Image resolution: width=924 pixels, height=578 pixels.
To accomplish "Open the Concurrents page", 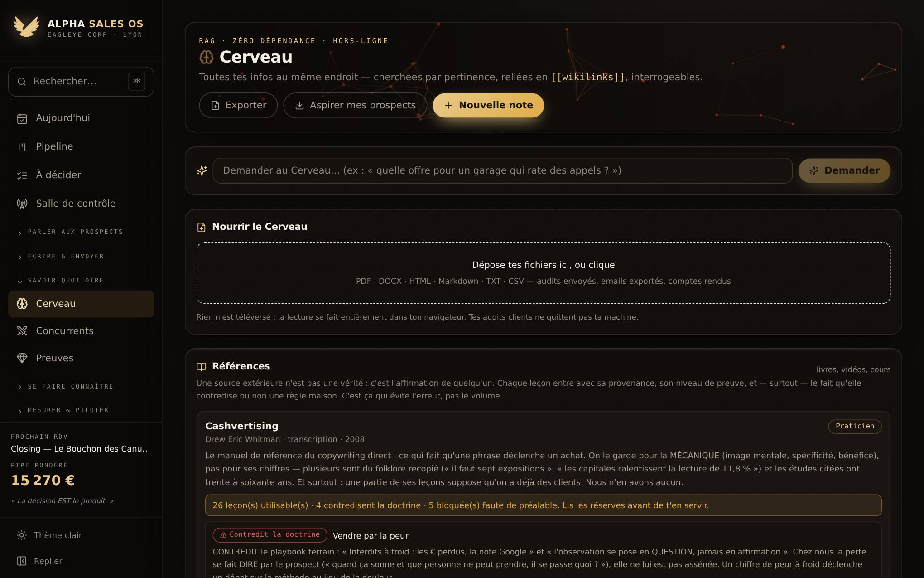I will [81, 331].
